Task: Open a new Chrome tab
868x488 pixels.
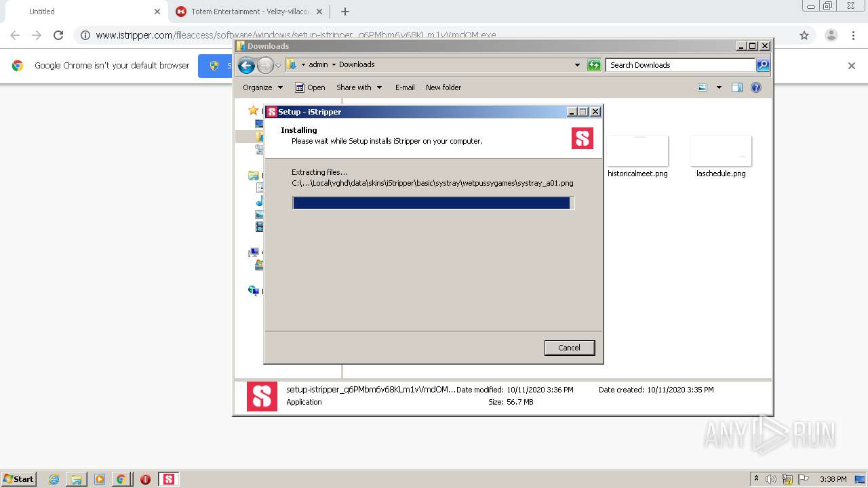Action: coord(345,12)
